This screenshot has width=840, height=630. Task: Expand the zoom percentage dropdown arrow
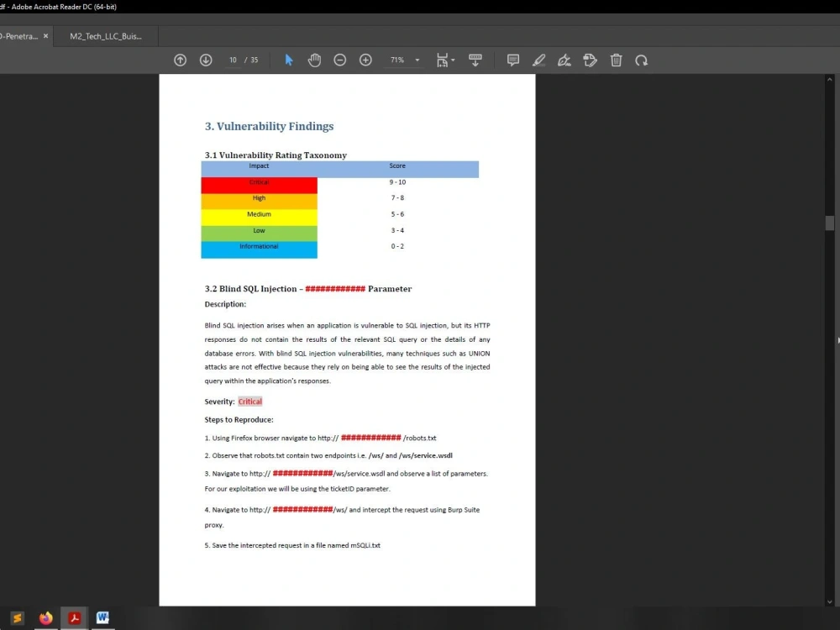pyautogui.click(x=417, y=60)
